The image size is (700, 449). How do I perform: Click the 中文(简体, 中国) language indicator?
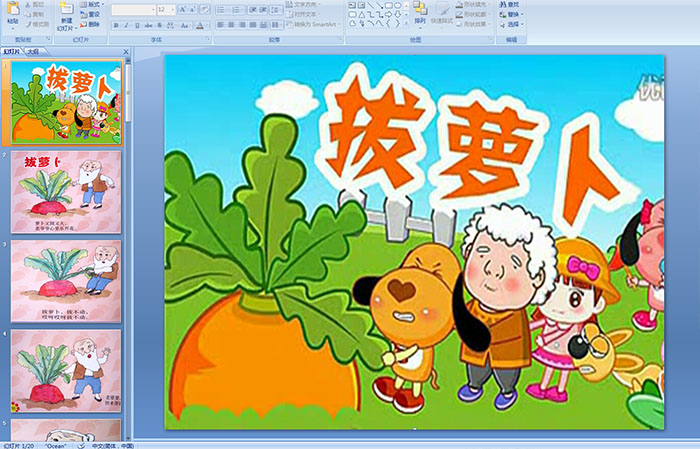(112, 445)
